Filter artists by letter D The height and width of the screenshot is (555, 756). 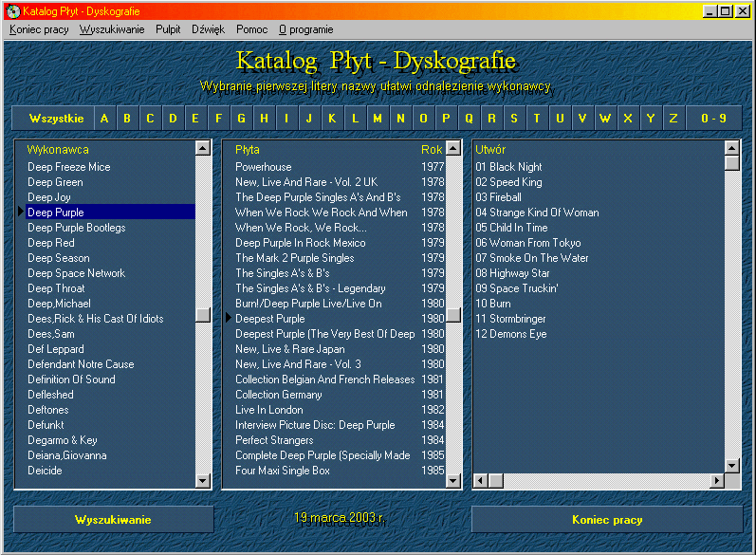173,119
